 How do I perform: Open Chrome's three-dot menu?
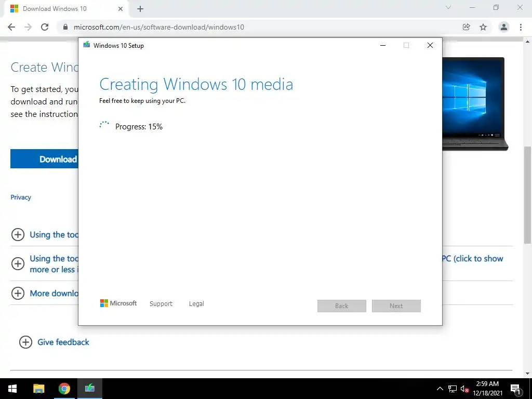pyautogui.click(x=521, y=27)
